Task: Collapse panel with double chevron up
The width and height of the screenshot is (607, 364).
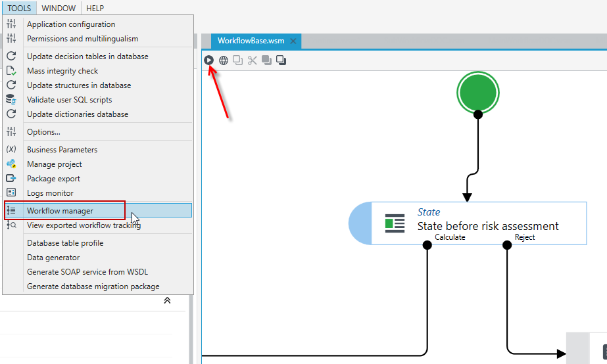Action: click(167, 300)
